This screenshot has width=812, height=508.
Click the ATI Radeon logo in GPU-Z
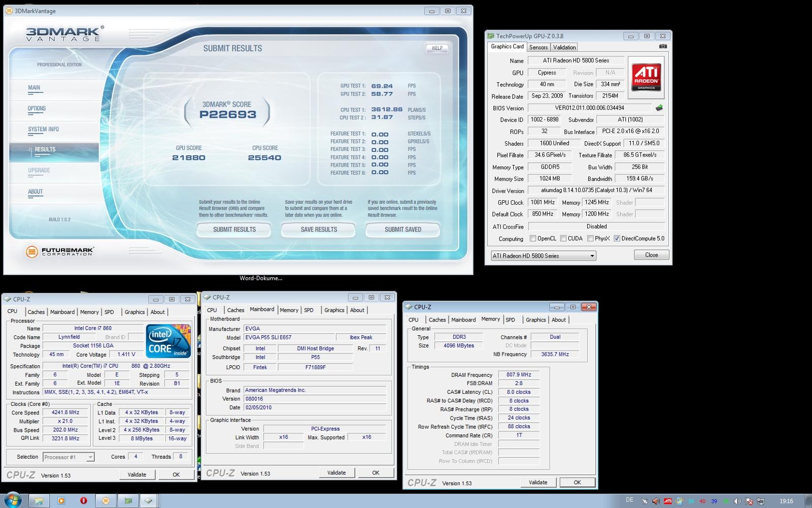pos(646,77)
